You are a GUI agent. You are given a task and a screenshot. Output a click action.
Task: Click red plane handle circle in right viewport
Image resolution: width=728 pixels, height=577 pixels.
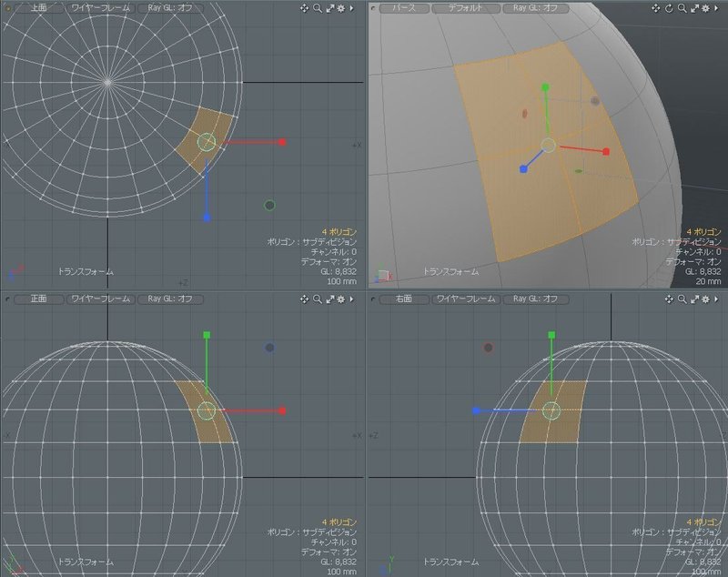tap(488, 348)
